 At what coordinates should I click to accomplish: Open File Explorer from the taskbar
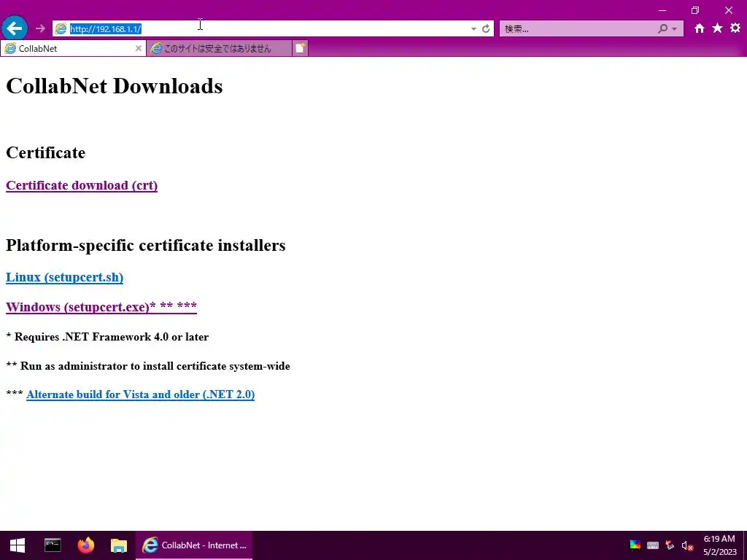coord(119,545)
